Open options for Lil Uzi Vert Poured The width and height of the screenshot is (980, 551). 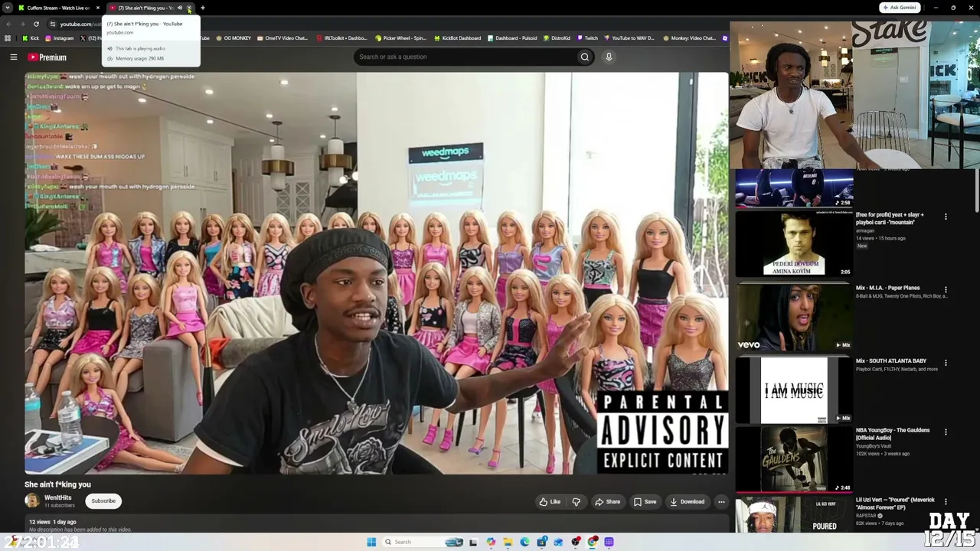[x=946, y=501]
